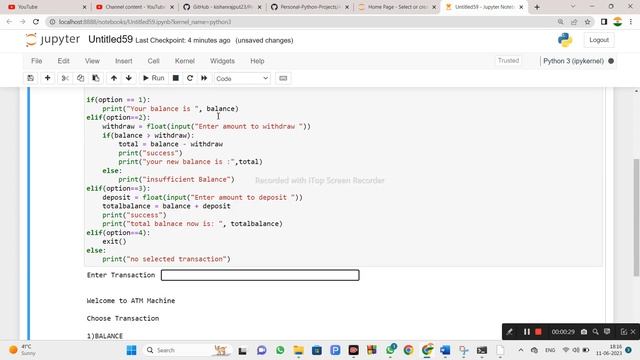Cut selected cells using the scissors icon
The height and width of the screenshot is (360, 640).
coord(65,78)
